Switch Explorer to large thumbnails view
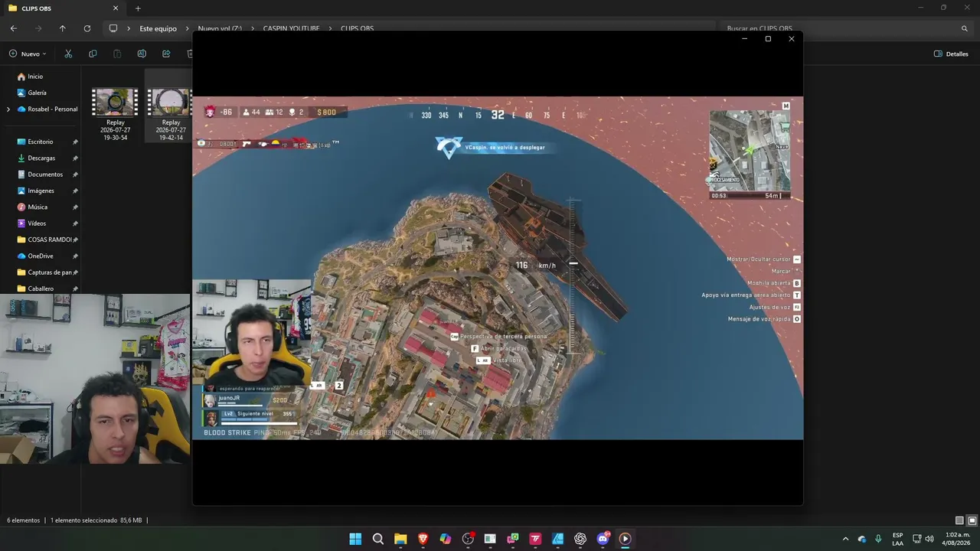The height and width of the screenshot is (551, 980). (x=972, y=520)
